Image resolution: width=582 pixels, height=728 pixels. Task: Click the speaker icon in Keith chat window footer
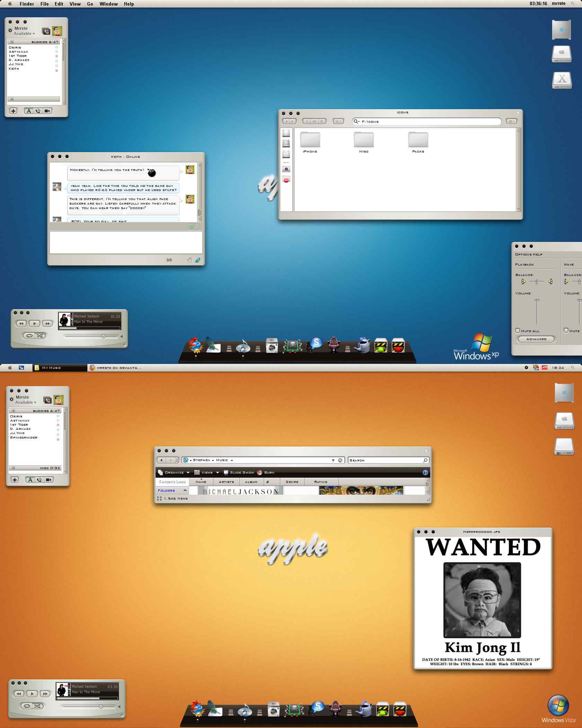click(x=189, y=260)
